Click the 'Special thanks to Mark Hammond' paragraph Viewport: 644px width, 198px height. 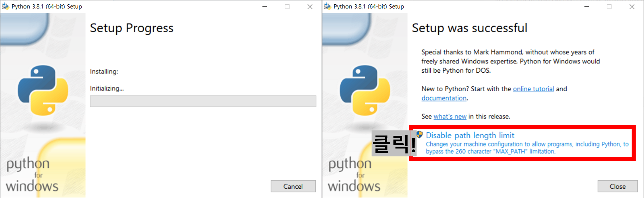[x=511, y=61]
